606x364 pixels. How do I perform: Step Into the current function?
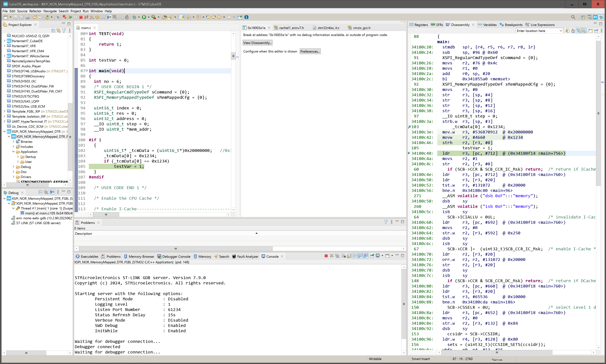92,17
